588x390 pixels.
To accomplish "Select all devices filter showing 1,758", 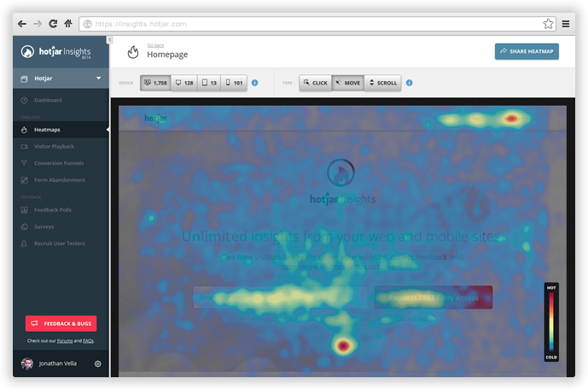I will 155,83.
